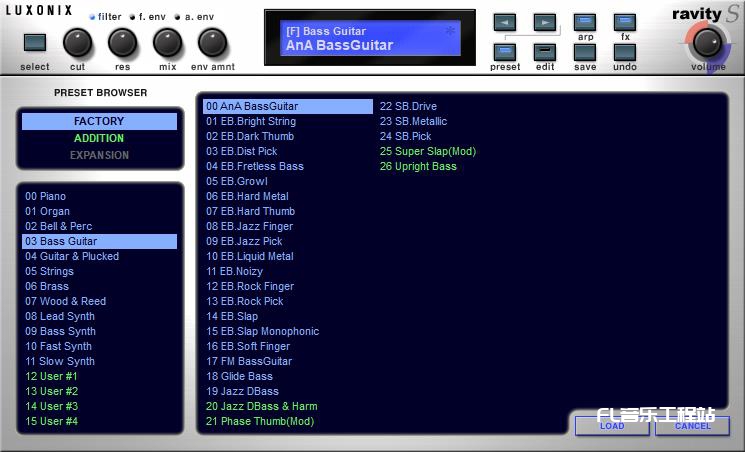Click the save button

[585, 52]
